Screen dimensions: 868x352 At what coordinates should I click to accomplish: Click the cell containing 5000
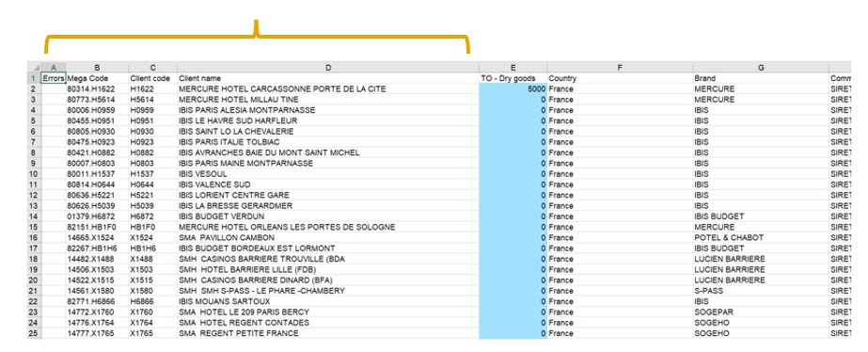click(x=513, y=88)
